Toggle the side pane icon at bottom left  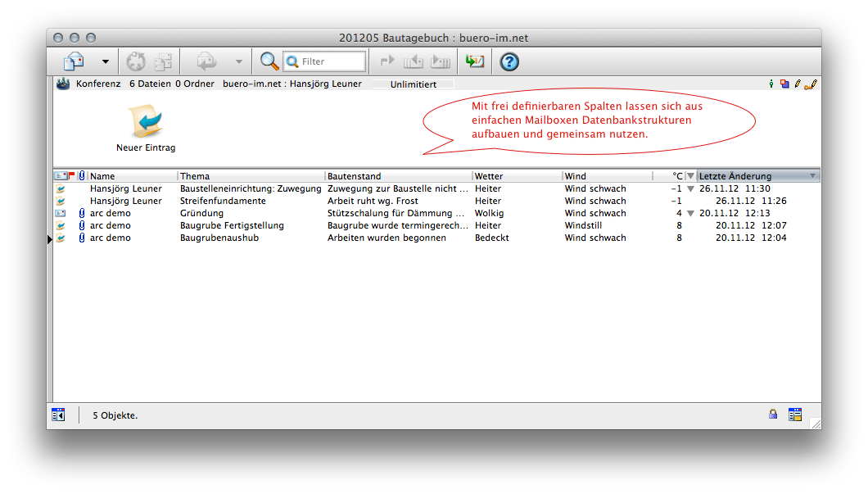58,415
